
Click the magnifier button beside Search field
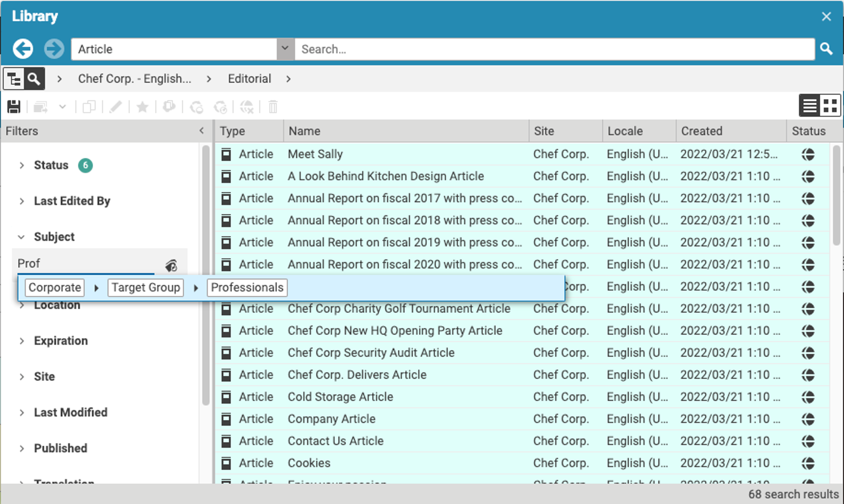(x=826, y=49)
